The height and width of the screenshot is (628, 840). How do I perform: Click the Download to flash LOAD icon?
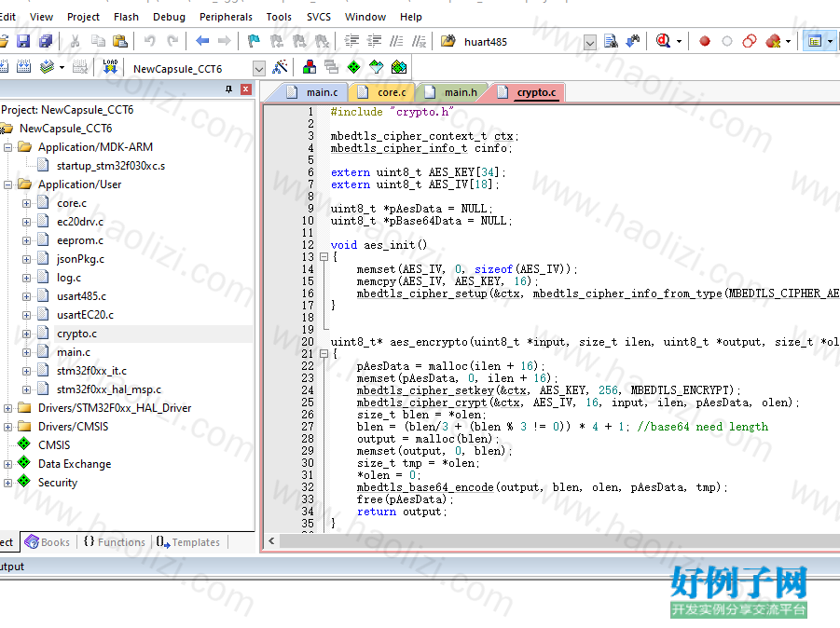110,67
